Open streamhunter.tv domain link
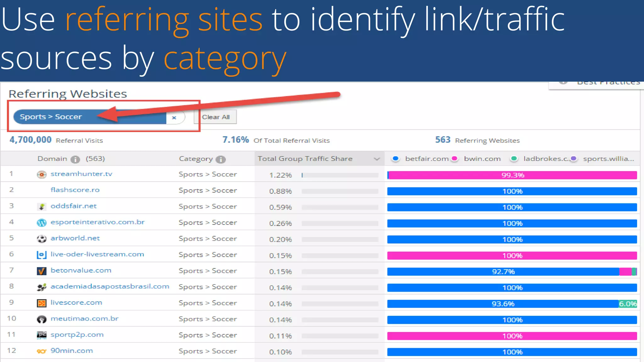Image resolution: width=644 pixels, height=362 pixels. 81,174
